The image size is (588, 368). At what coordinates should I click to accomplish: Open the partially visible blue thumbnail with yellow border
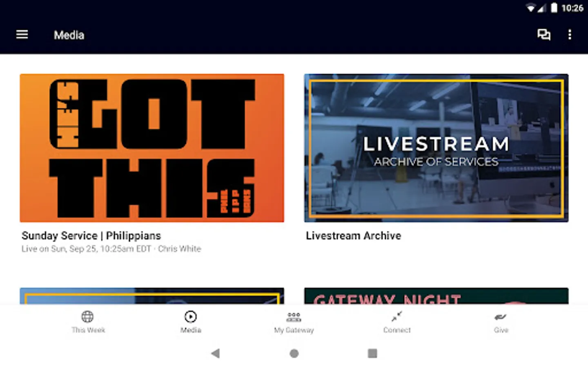(152, 296)
